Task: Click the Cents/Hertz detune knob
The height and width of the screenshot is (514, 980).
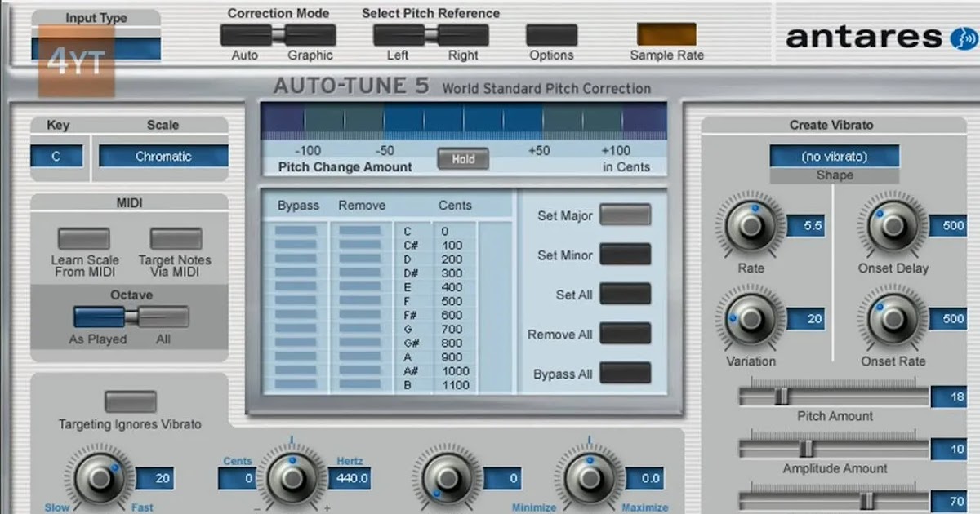Action: click(292, 479)
